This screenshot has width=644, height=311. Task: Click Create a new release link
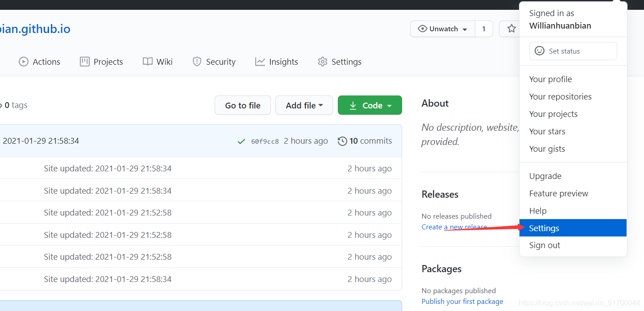[454, 227]
